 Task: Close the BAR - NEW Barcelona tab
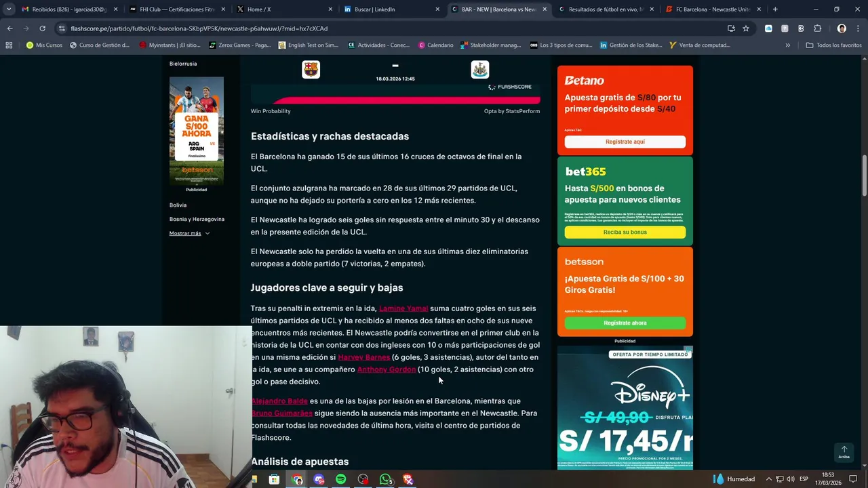coord(544,9)
